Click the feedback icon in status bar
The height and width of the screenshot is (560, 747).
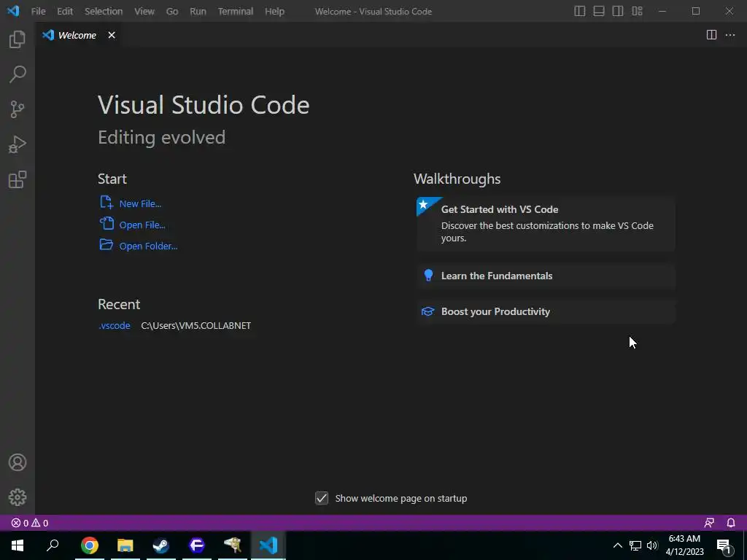(709, 523)
